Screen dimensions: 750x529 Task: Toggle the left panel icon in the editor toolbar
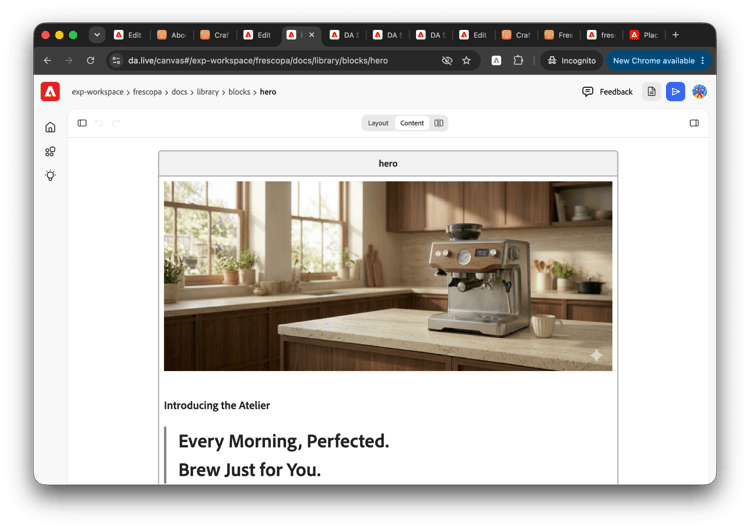click(x=82, y=123)
